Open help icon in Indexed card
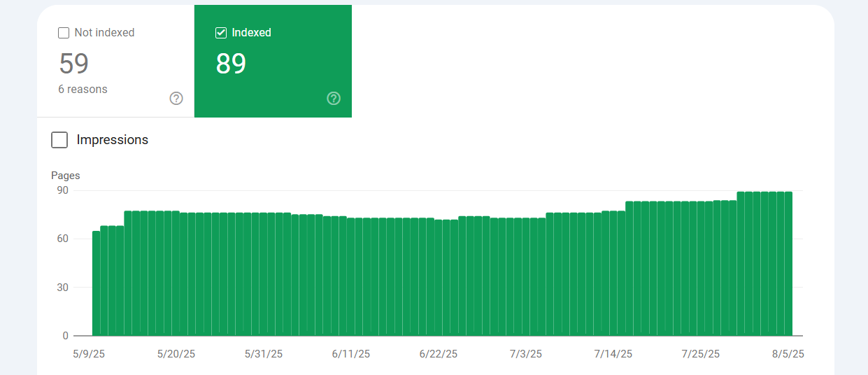The width and height of the screenshot is (868, 375). [334, 99]
